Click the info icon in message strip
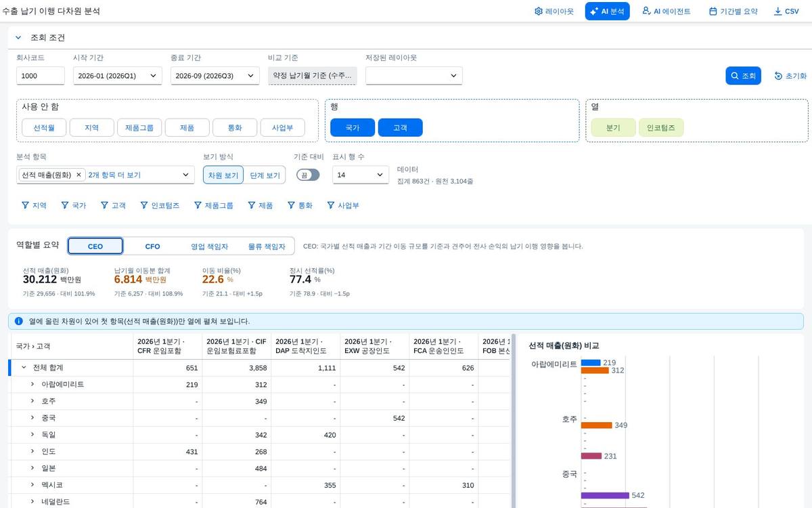 pos(19,321)
